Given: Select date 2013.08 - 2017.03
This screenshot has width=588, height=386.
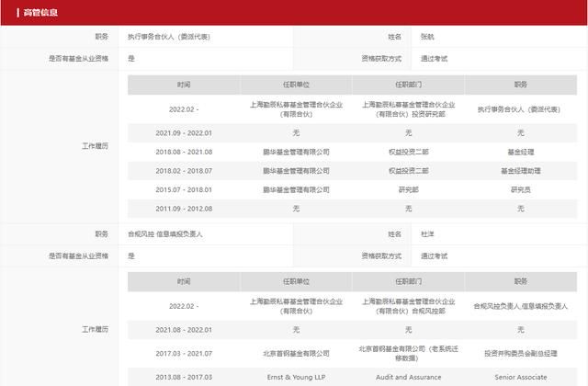Looking at the screenshot, I should (184, 377).
